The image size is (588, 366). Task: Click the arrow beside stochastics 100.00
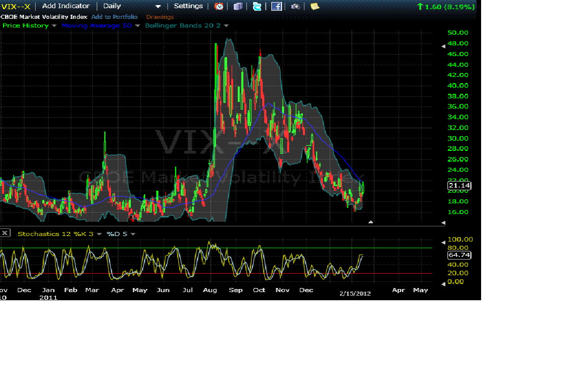point(443,243)
